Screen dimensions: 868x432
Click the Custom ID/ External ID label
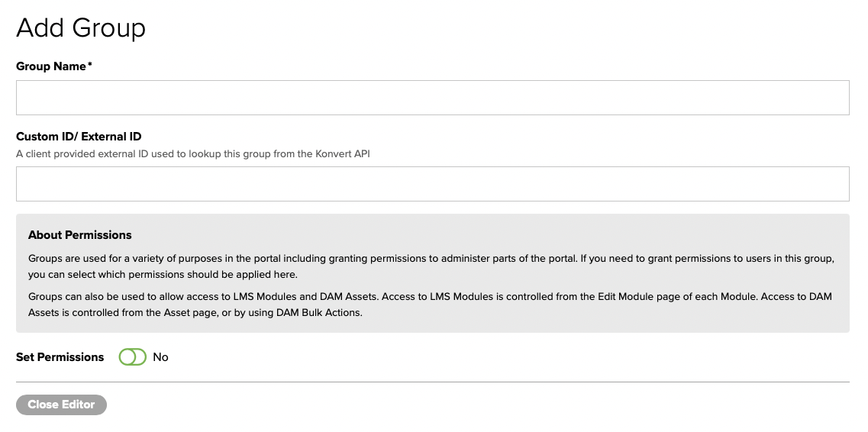pyautogui.click(x=79, y=137)
